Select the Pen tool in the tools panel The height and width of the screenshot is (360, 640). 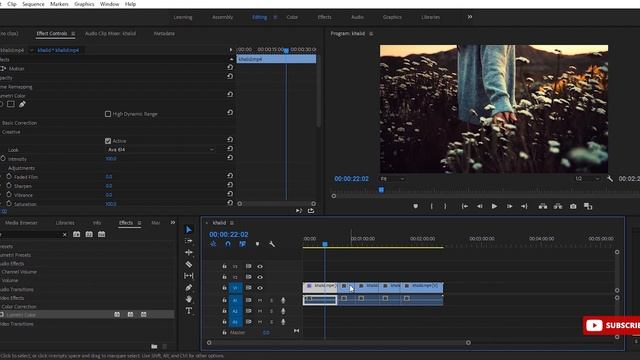(x=189, y=287)
